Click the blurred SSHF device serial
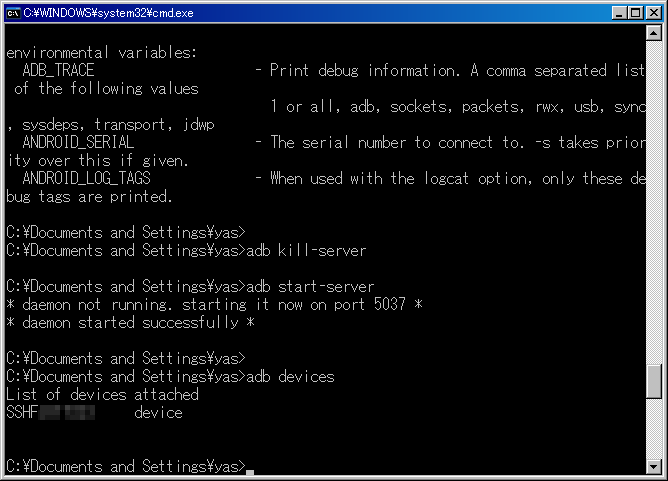The width and height of the screenshot is (668, 481). pos(51,412)
